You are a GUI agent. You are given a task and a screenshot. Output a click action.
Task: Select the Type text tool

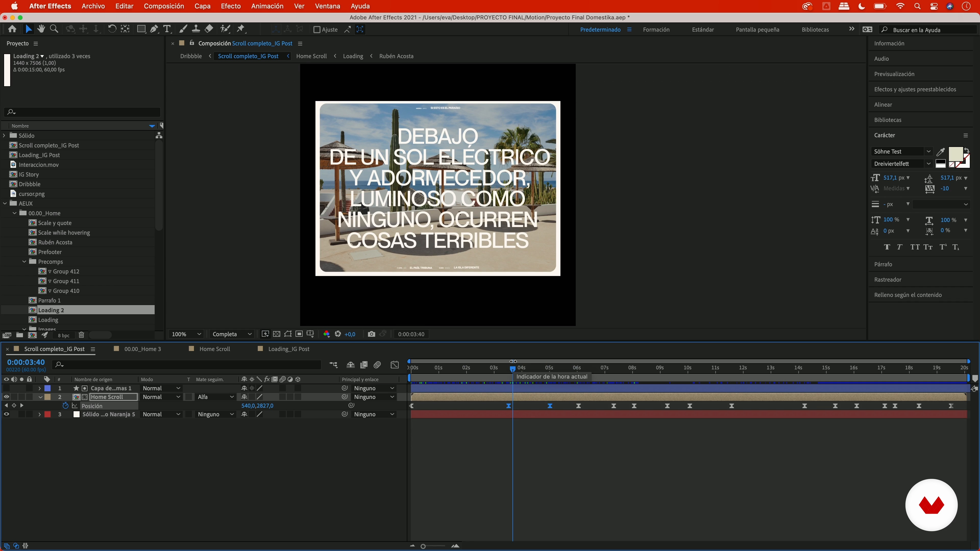tap(167, 29)
